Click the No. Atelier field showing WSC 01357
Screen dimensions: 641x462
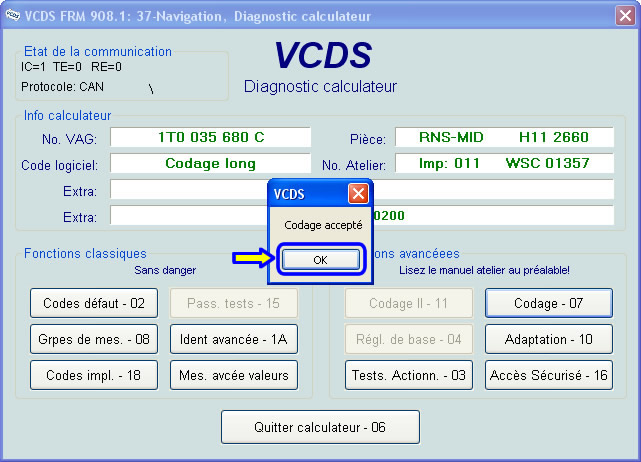coord(504,163)
